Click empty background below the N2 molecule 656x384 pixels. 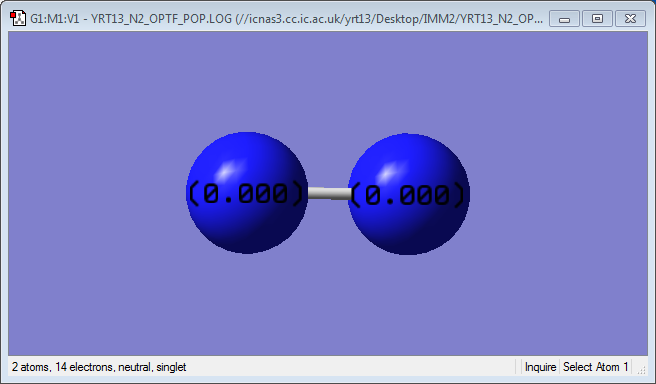(328, 305)
